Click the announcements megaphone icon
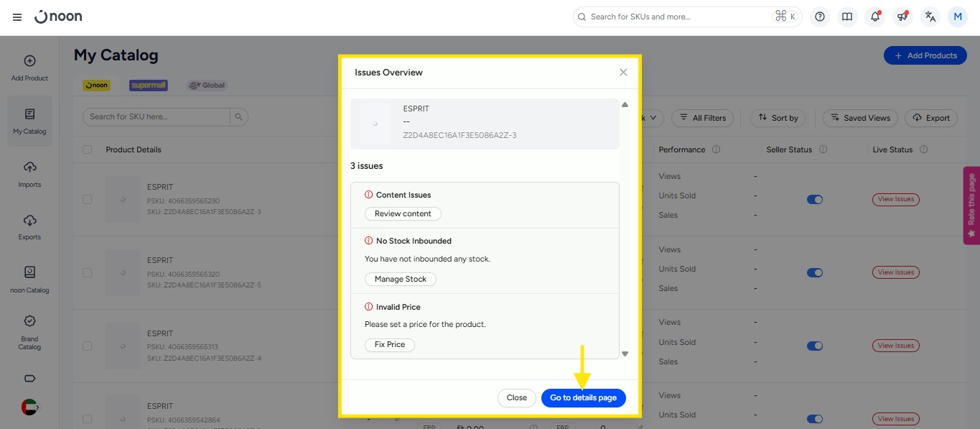Screen dimensions: 980x429 (x=902, y=17)
